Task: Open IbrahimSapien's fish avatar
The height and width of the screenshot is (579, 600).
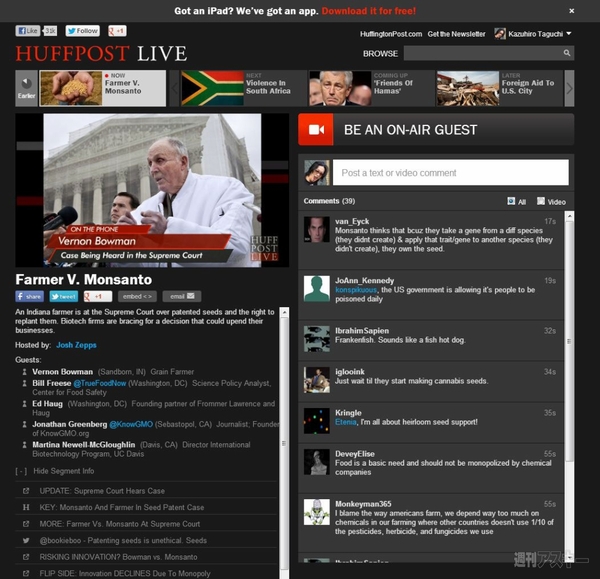Action: pos(316,339)
